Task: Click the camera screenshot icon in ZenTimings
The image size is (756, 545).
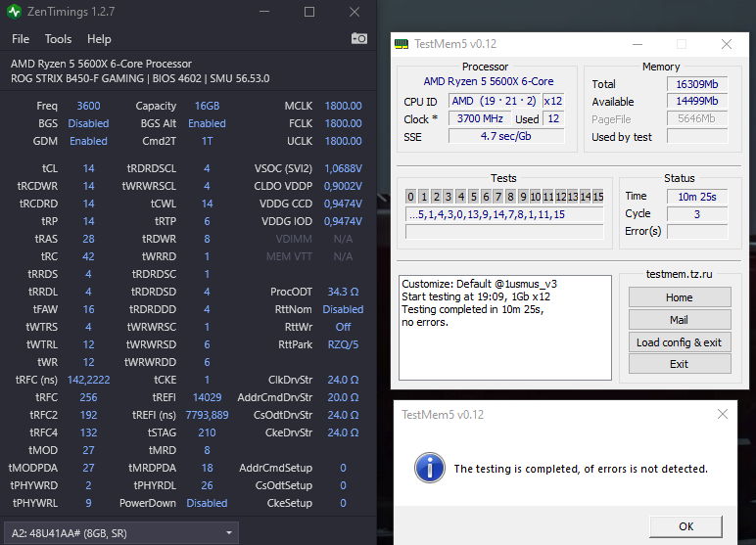Action: (359, 38)
